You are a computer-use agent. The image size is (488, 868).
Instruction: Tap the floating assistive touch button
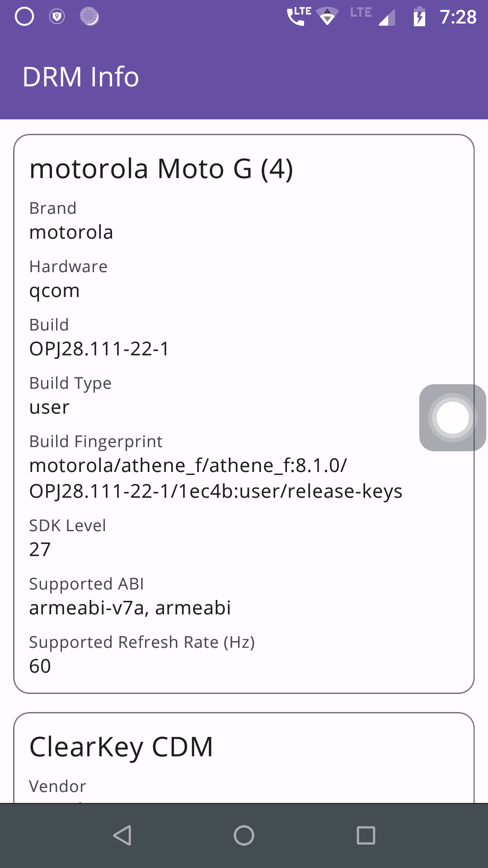tap(452, 418)
